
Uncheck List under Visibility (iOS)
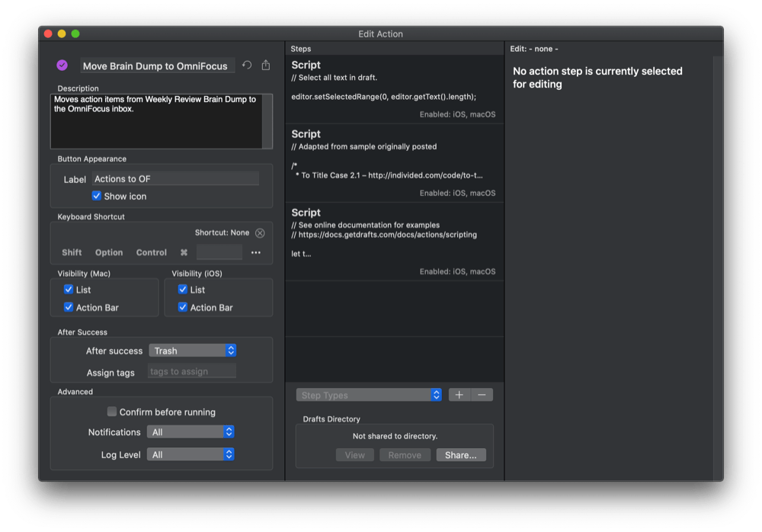pos(183,290)
